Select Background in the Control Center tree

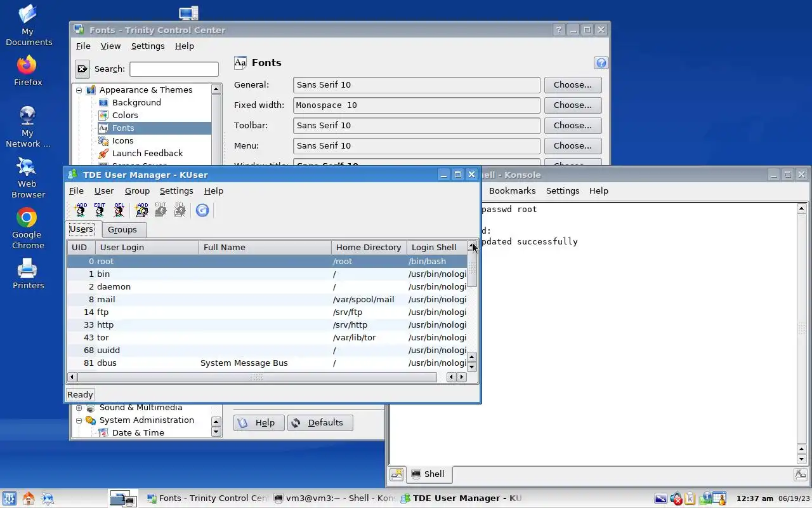pyautogui.click(x=136, y=102)
